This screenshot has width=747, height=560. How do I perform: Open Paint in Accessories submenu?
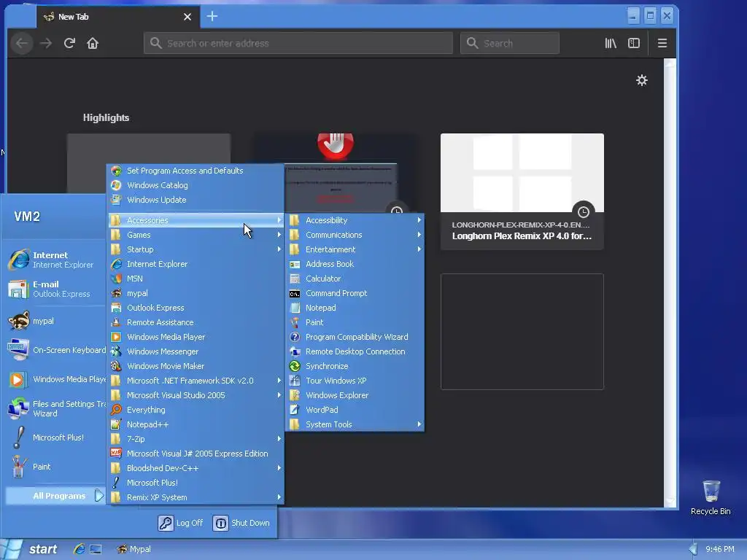355,322
